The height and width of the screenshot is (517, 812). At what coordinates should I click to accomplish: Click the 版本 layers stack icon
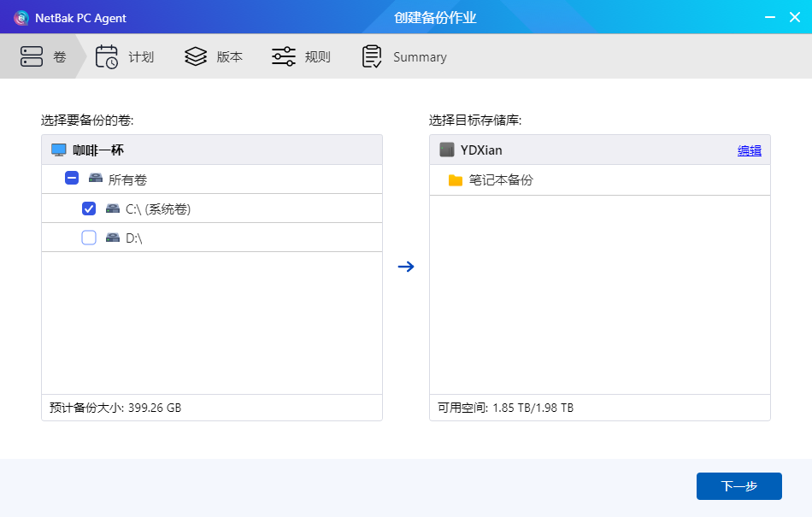[x=196, y=57]
